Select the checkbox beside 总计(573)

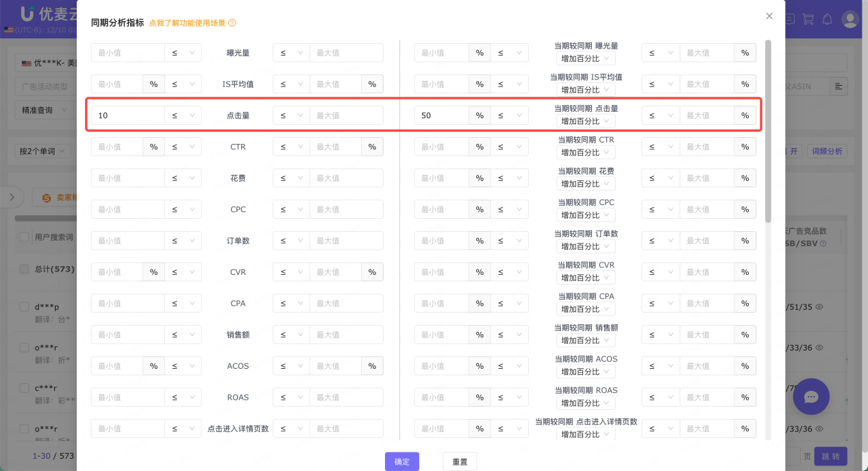[24, 270]
